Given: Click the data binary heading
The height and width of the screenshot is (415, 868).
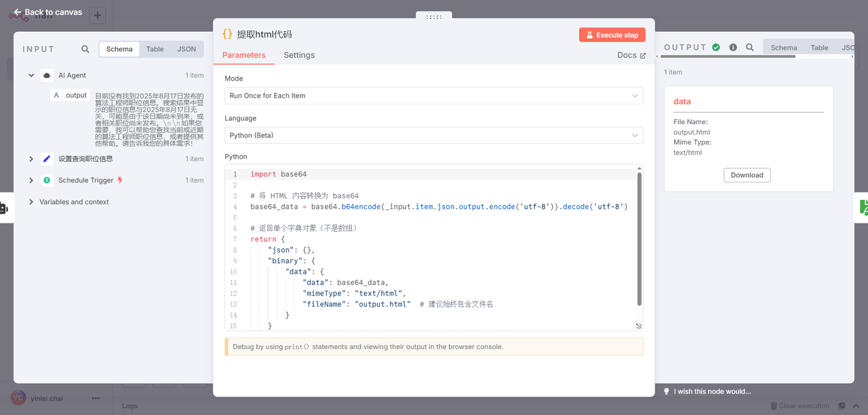Looking at the screenshot, I should [x=682, y=102].
